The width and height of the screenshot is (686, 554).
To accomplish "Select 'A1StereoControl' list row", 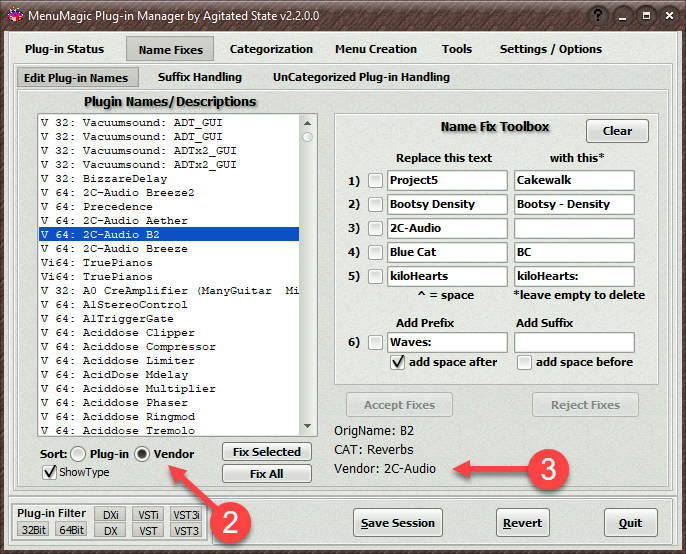I will (x=169, y=305).
